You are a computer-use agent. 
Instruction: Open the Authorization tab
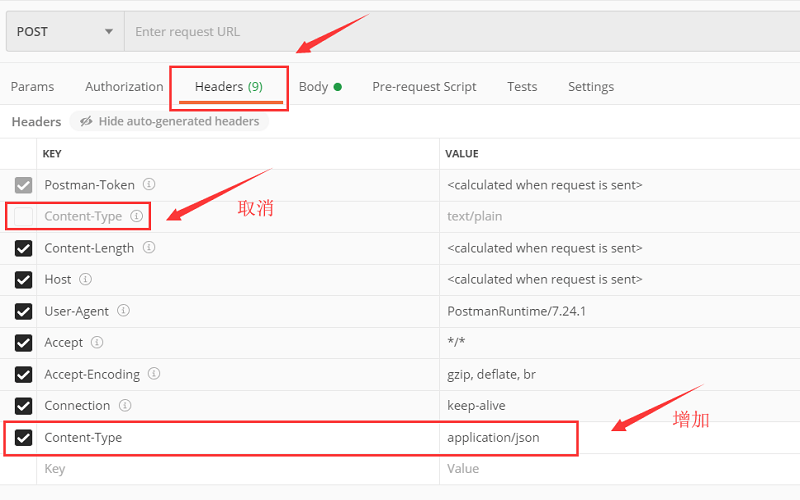click(124, 87)
